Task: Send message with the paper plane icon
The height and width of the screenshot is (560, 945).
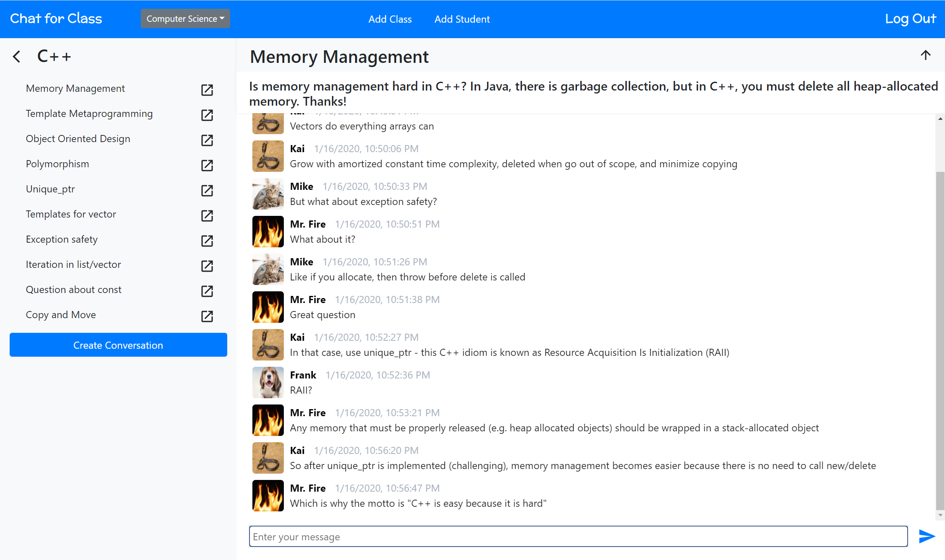Action: (x=927, y=536)
